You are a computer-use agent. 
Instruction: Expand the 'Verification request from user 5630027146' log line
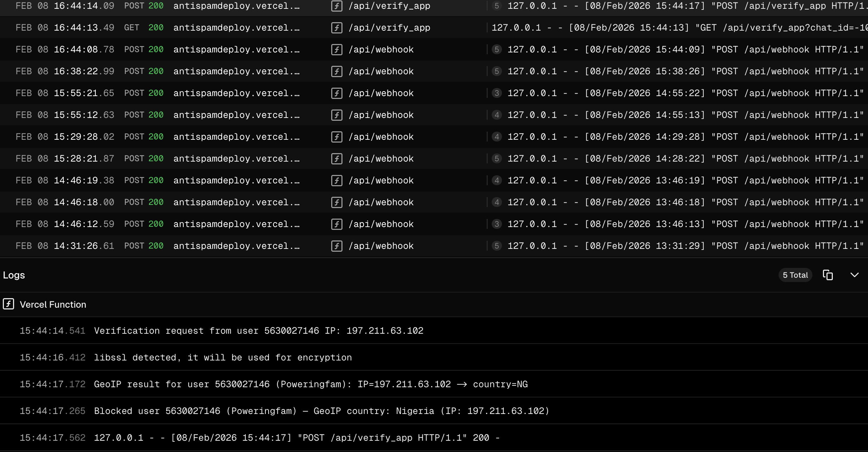[259, 331]
